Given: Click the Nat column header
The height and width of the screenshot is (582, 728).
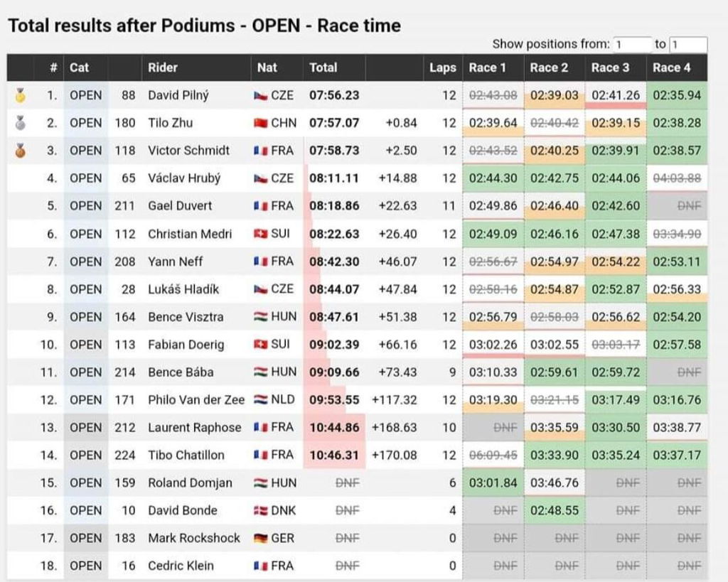Looking at the screenshot, I should click(x=267, y=68).
